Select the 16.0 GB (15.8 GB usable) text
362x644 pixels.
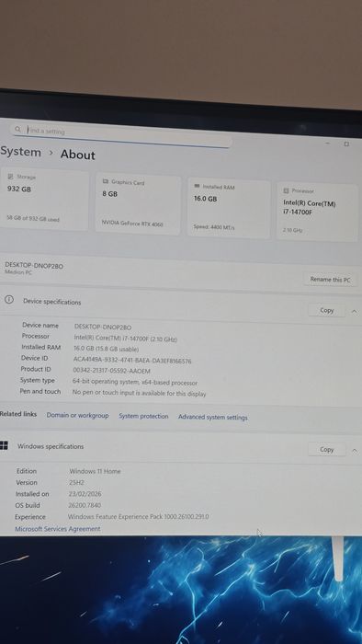[106, 349]
